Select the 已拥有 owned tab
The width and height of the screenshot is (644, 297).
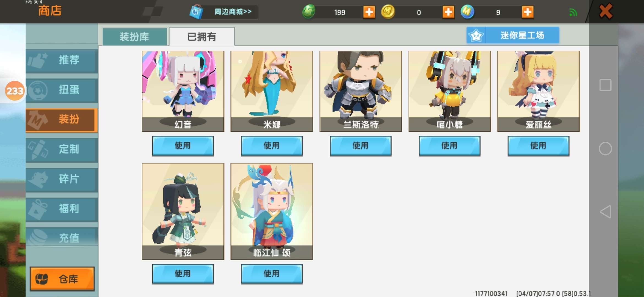coord(202,37)
